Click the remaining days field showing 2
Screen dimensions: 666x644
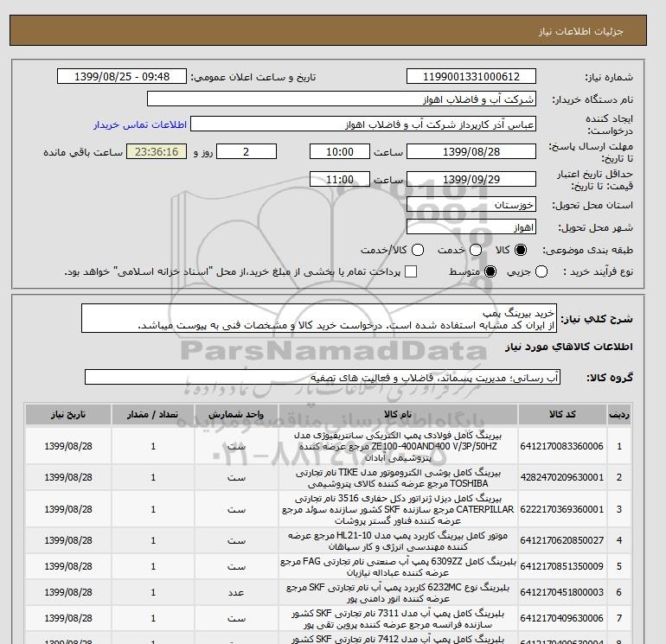[x=247, y=151]
